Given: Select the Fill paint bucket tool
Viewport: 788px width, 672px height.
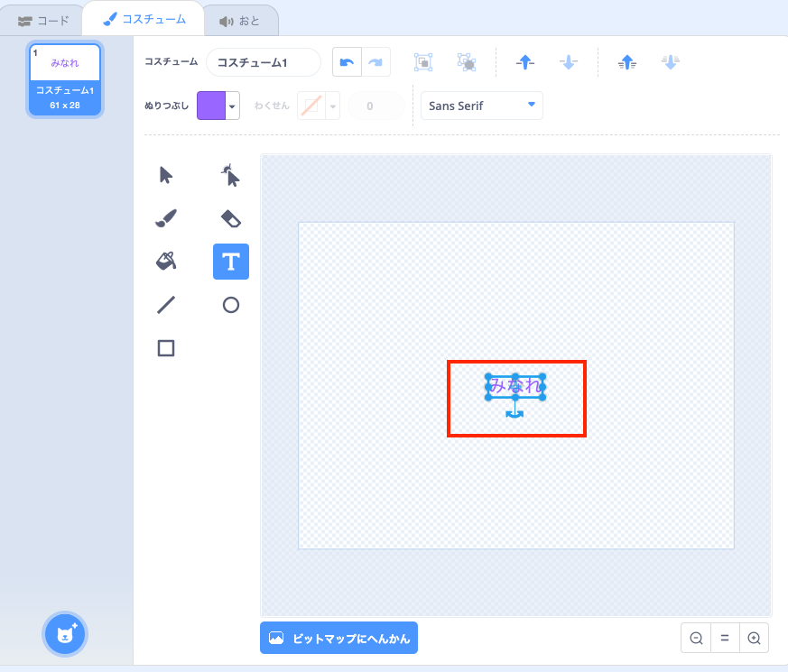Looking at the screenshot, I should click(x=166, y=262).
